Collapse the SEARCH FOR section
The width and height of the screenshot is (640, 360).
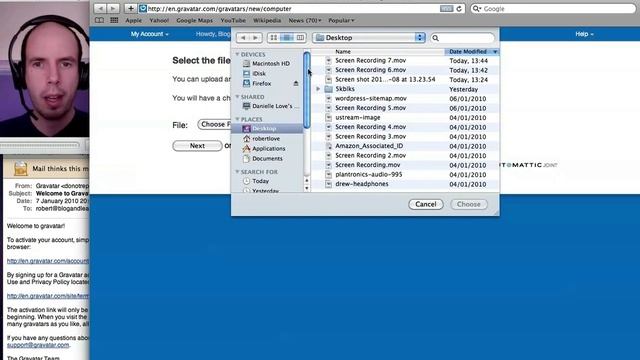[237, 172]
